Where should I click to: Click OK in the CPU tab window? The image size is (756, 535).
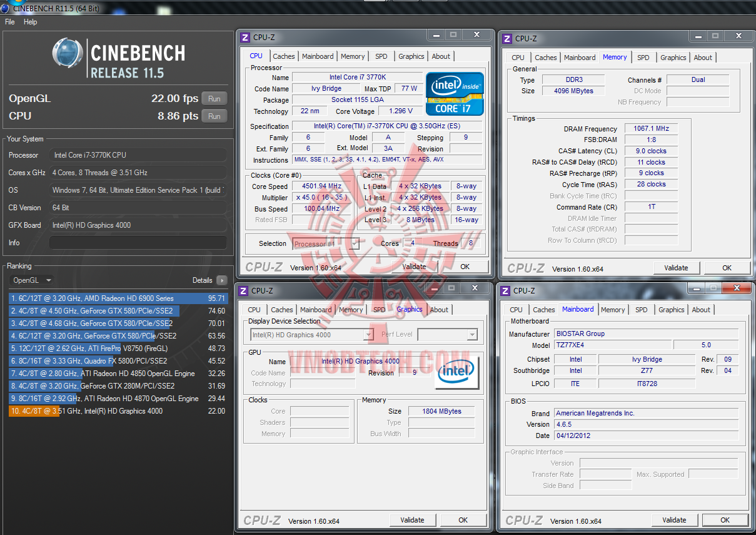[465, 266]
